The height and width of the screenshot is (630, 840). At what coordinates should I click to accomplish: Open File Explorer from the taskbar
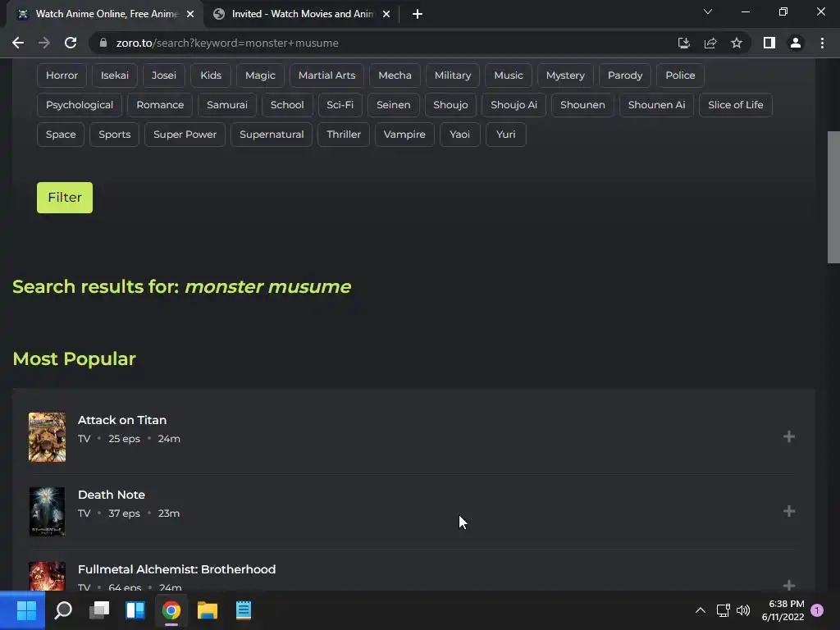coord(208,610)
